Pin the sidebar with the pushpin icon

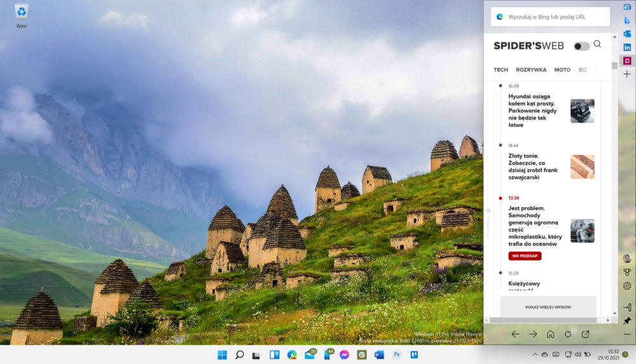click(627, 321)
